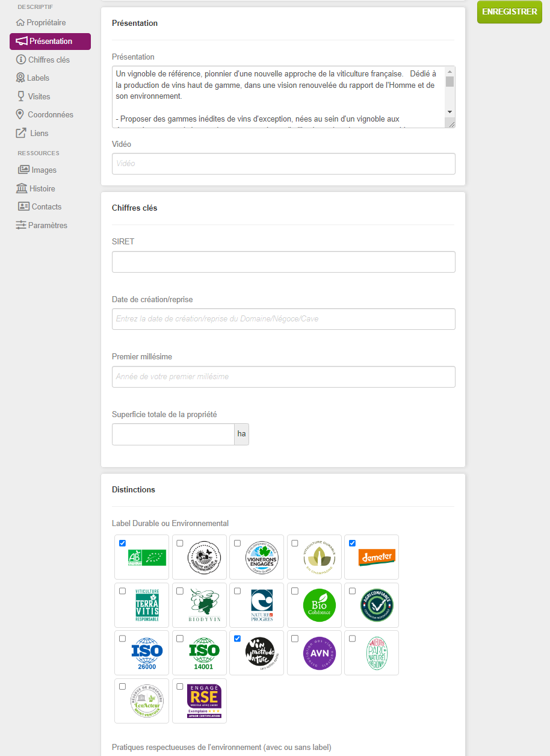Click the ISO 14001 logo

[205, 654]
